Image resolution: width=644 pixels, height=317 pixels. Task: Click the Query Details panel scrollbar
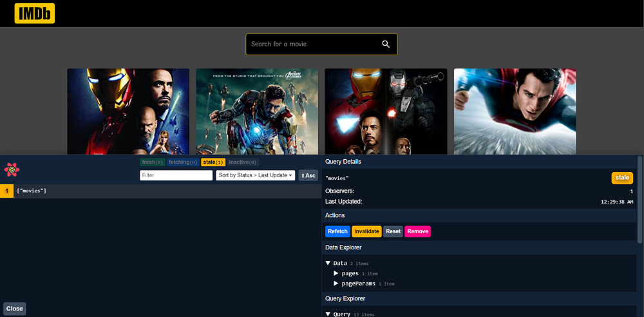point(639,199)
